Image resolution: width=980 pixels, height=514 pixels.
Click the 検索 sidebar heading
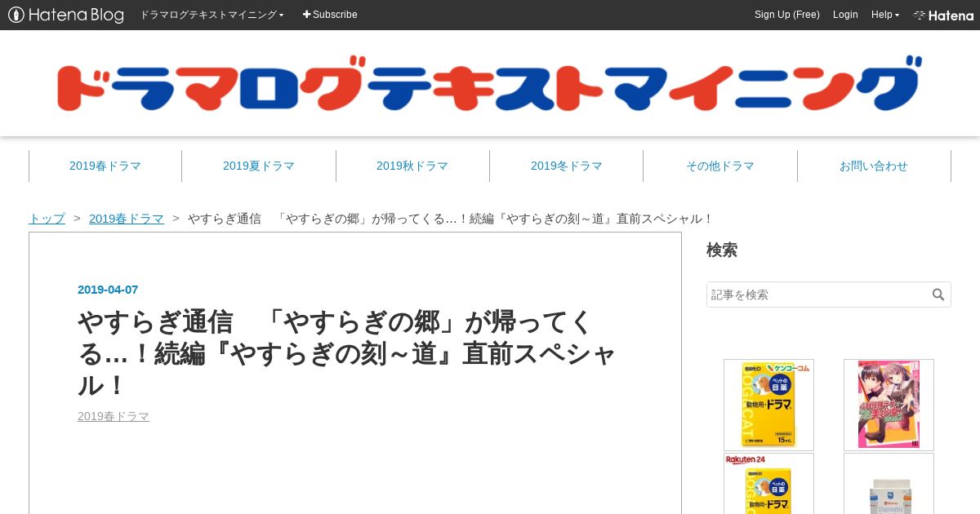[722, 250]
